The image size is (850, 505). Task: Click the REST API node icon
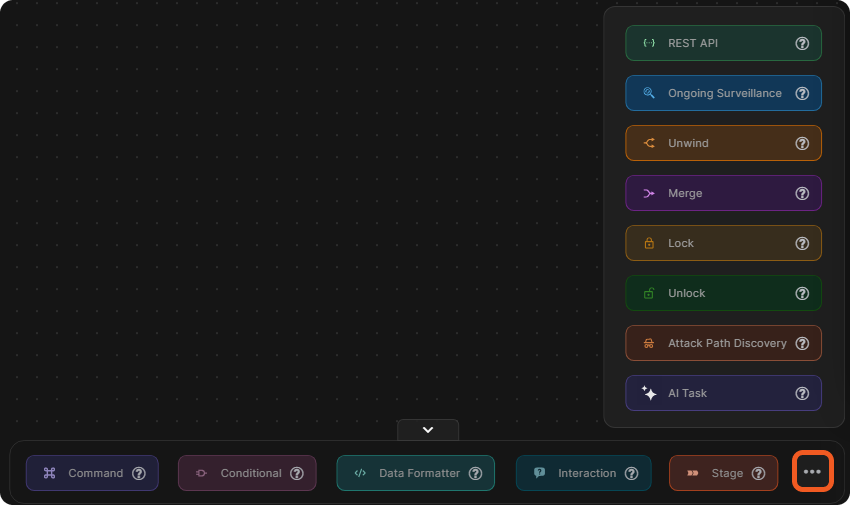click(x=649, y=43)
